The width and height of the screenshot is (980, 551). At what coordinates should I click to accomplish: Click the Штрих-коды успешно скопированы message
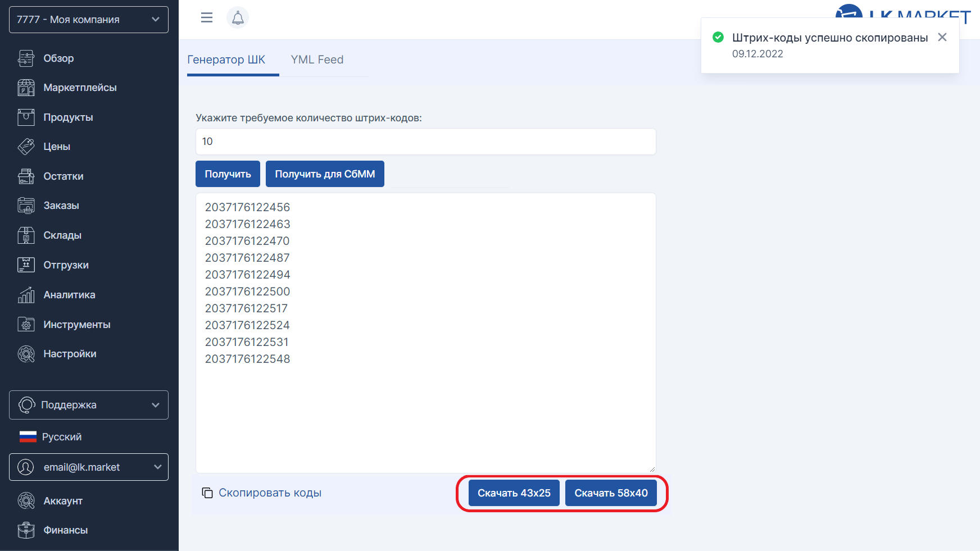(830, 38)
